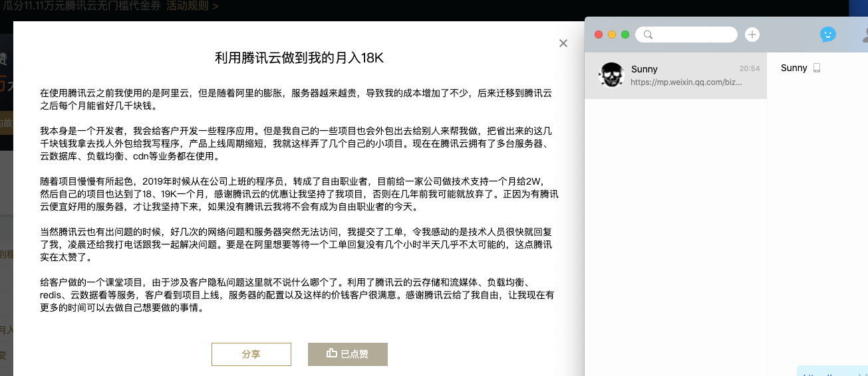Click the thumbs-up icon in 已点赞 button

(332, 353)
